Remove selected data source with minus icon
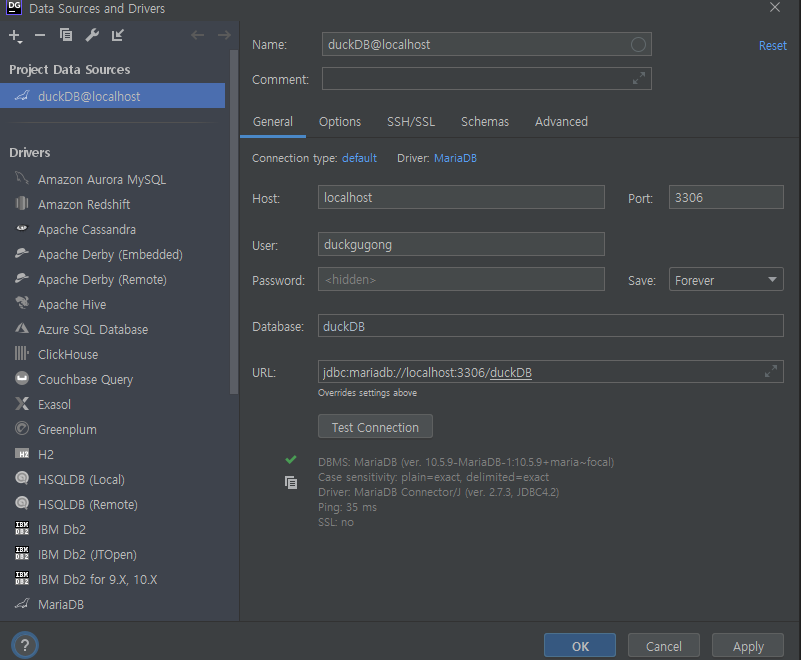The image size is (801, 660). (x=40, y=35)
